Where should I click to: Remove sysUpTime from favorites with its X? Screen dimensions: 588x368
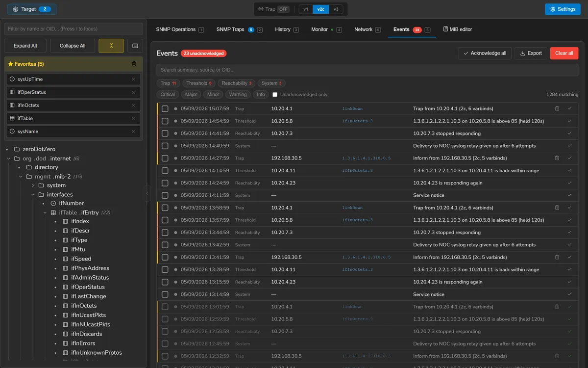pyautogui.click(x=133, y=79)
